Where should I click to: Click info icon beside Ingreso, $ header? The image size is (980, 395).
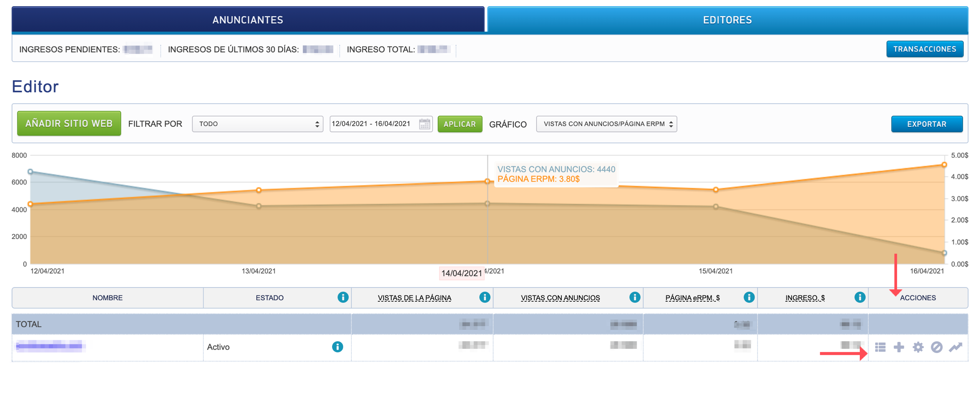pos(859,297)
